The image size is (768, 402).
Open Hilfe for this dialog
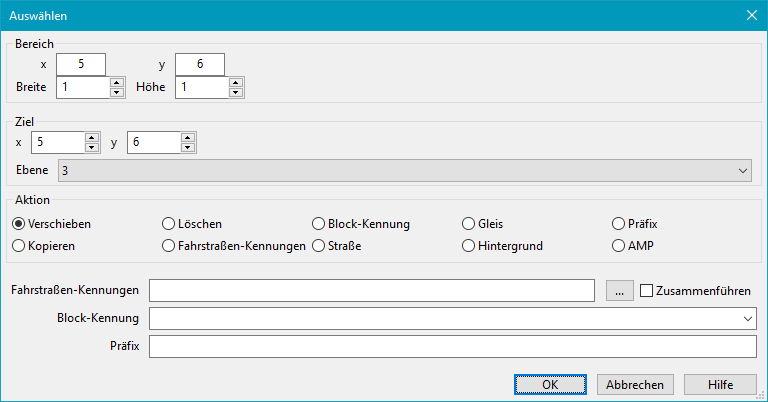click(720, 384)
